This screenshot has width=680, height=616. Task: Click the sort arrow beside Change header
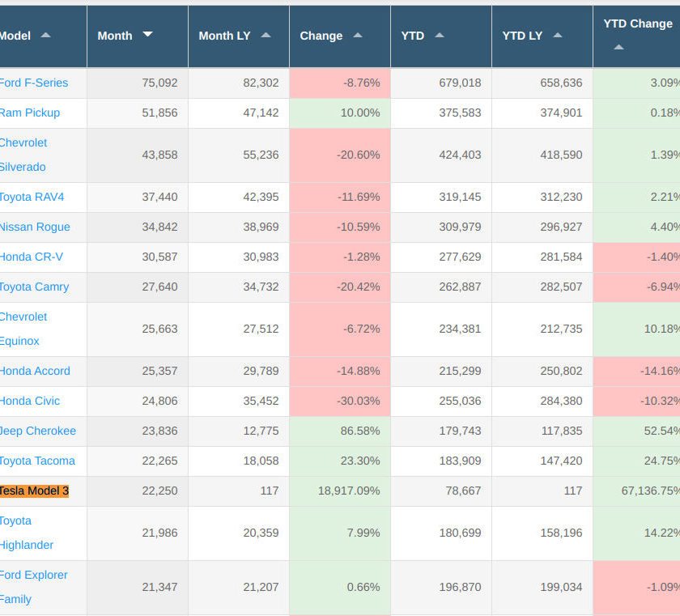(358, 35)
